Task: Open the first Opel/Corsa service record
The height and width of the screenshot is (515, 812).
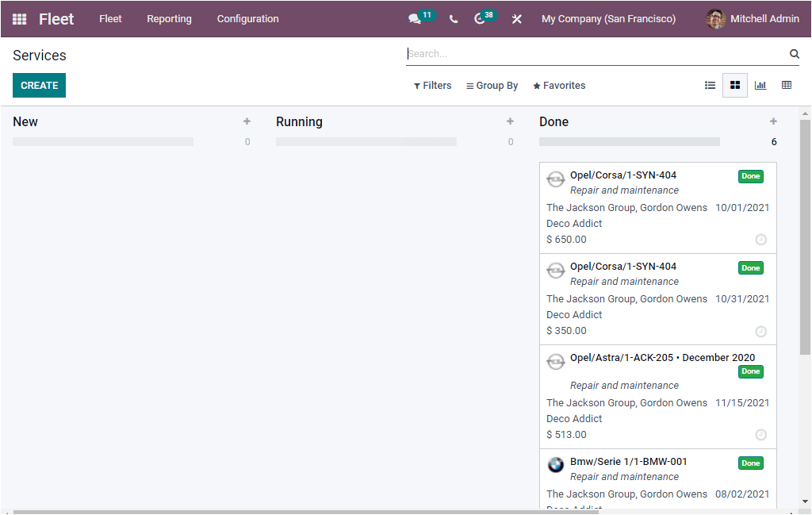Action: pos(623,175)
